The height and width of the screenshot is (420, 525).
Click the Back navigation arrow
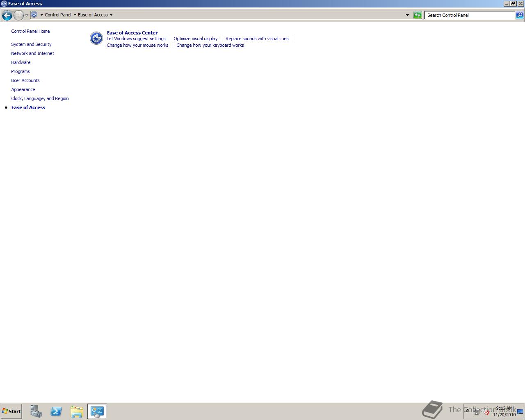pyautogui.click(x=7, y=15)
